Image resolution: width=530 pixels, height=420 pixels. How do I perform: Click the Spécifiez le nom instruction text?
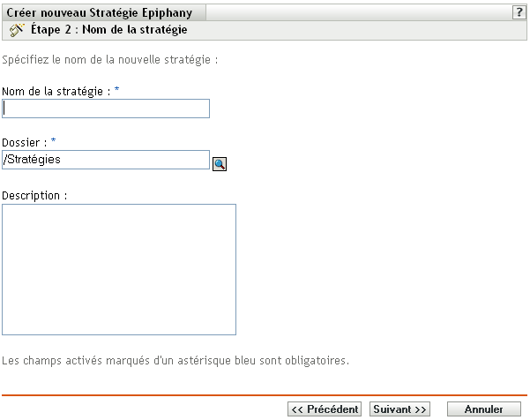110,62
